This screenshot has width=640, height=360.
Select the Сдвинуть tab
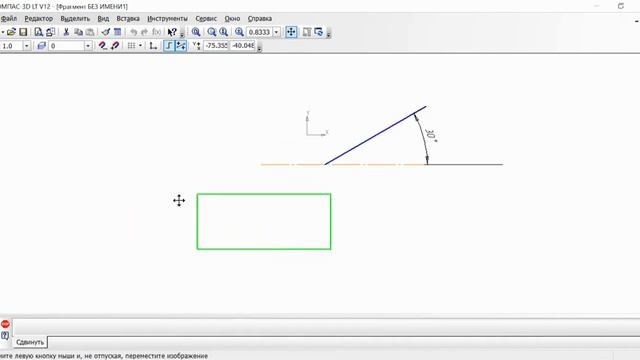tap(30, 342)
